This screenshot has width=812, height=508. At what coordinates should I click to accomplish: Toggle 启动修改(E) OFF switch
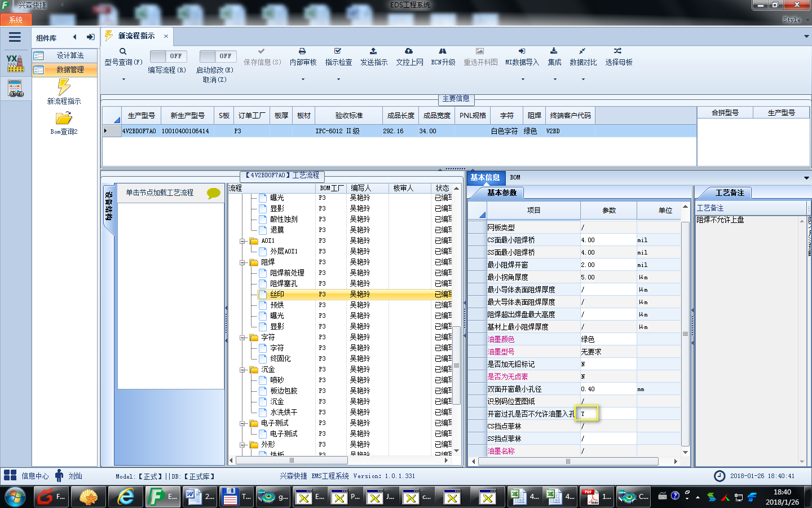tap(219, 56)
